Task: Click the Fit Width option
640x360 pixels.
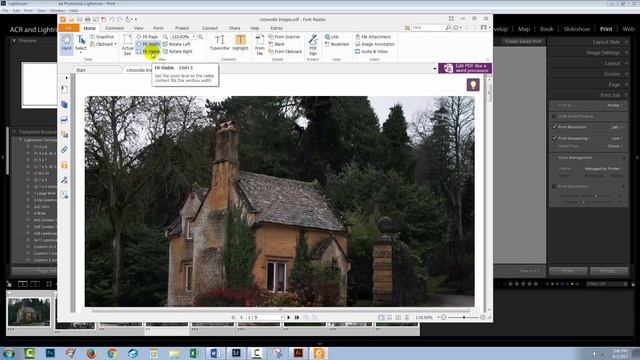Action: pyautogui.click(x=148, y=44)
